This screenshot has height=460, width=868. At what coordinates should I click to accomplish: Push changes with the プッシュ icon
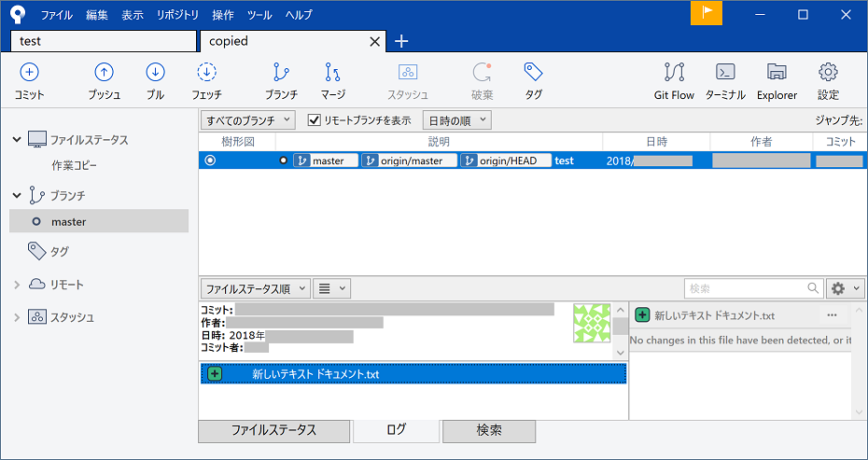tap(105, 73)
